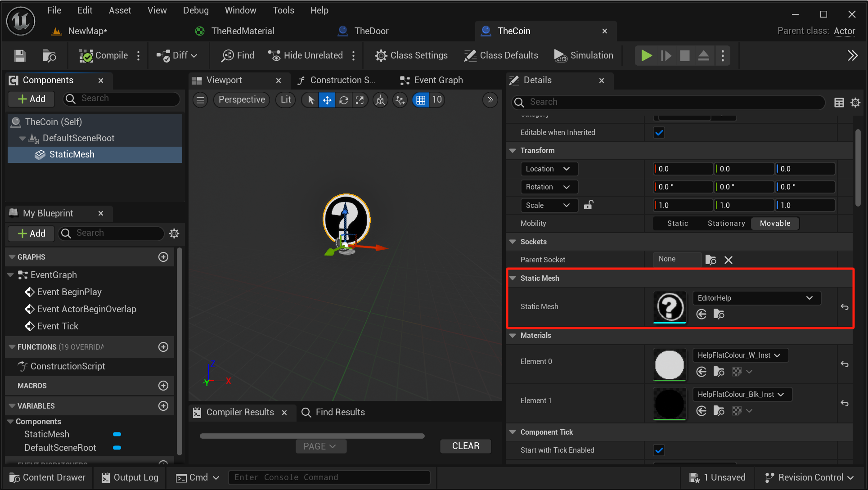Viewport: 868px width, 490px height.
Task: Open HelpFlatColour_W_Inst material dropdown
Action: pyautogui.click(x=740, y=355)
